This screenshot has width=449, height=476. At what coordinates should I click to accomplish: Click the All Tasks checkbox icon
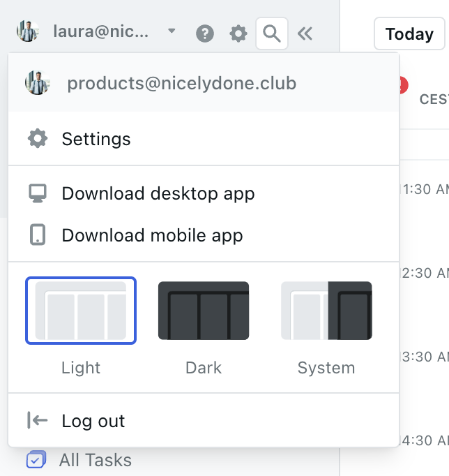36,460
